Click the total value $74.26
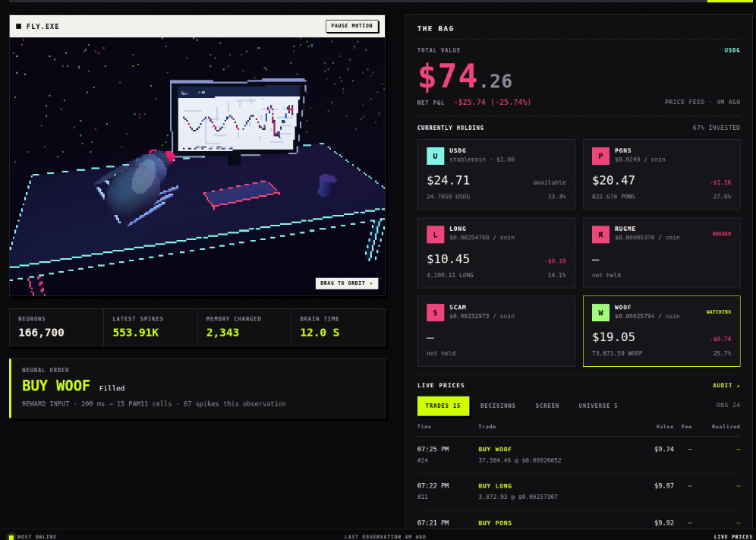This screenshot has height=540, width=756. click(465, 77)
